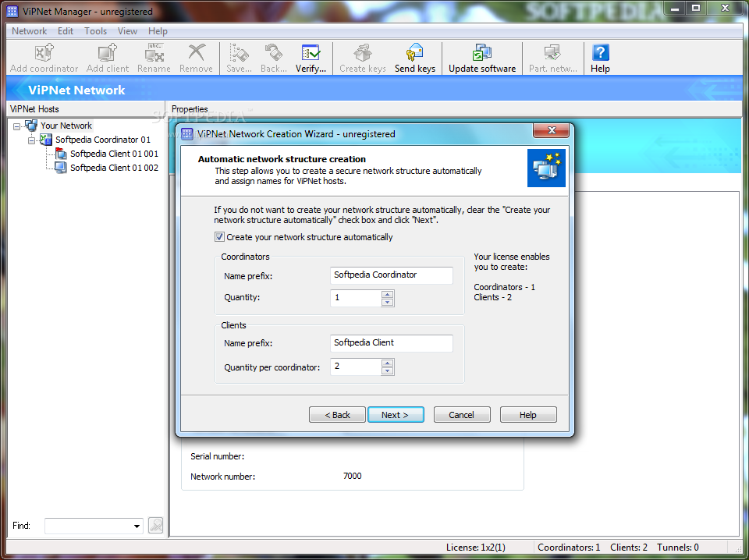Collapse Softpedia Coordinator 01 tree node
This screenshot has height=560, width=749.
coord(31,140)
